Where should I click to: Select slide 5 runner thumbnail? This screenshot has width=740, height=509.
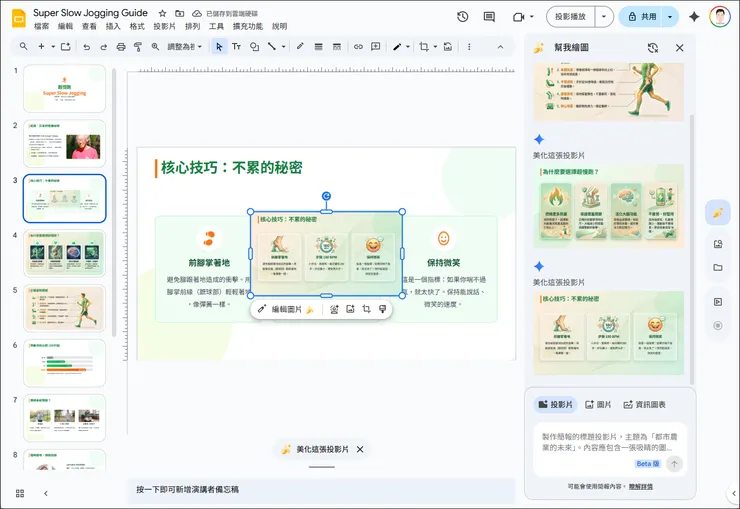pyautogui.click(x=65, y=308)
